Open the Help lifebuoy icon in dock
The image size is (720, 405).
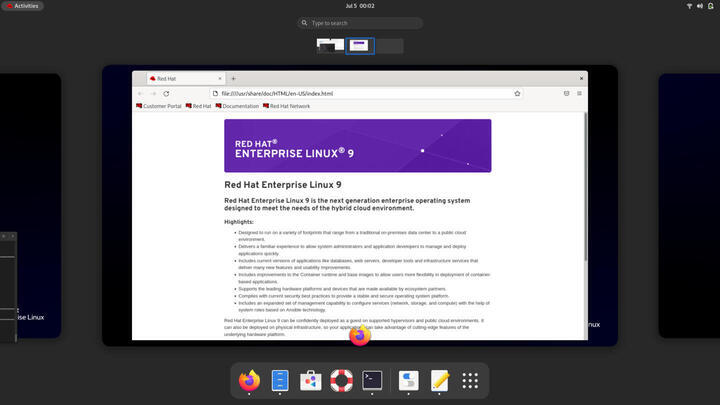[342, 381]
